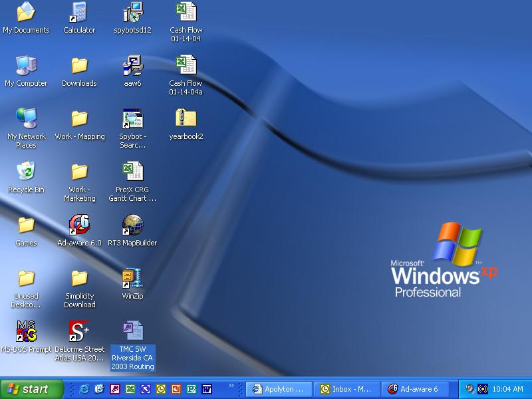Click the Start button

[31, 389]
